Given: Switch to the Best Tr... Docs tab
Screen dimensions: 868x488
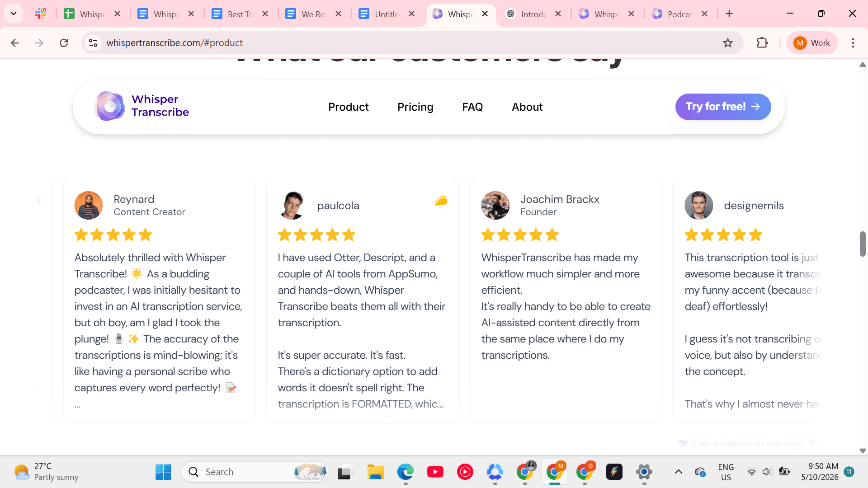Looking at the screenshot, I should coord(240,14).
